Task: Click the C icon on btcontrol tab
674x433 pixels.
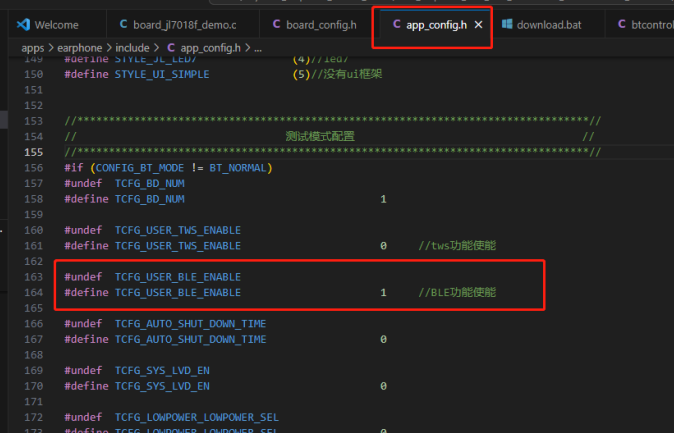Action: pos(622,25)
